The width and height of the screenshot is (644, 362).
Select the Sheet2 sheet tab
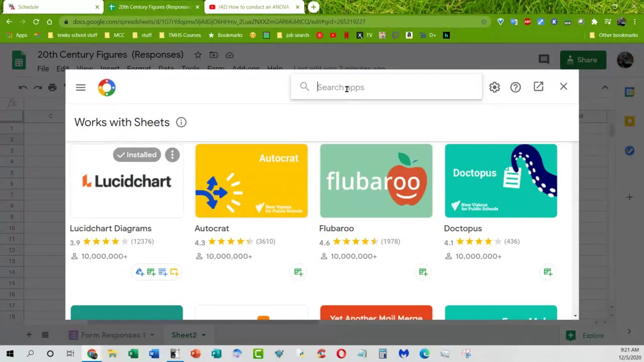tap(184, 335)
